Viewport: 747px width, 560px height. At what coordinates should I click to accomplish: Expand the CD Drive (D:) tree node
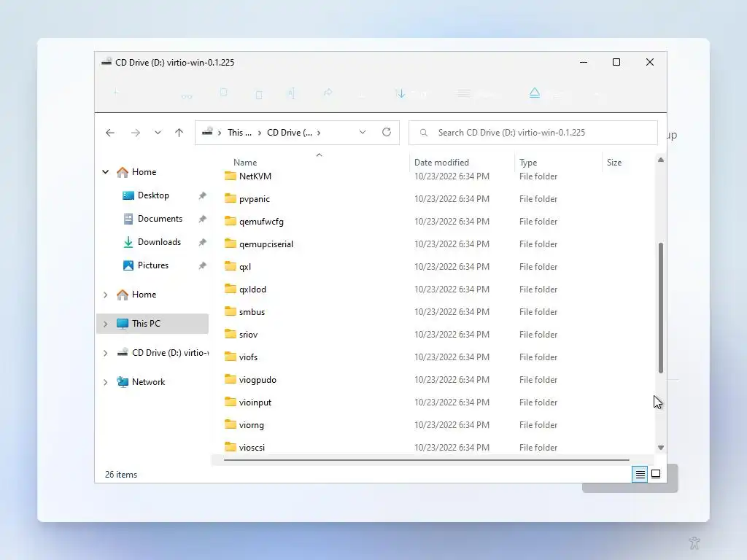[105, 353]
